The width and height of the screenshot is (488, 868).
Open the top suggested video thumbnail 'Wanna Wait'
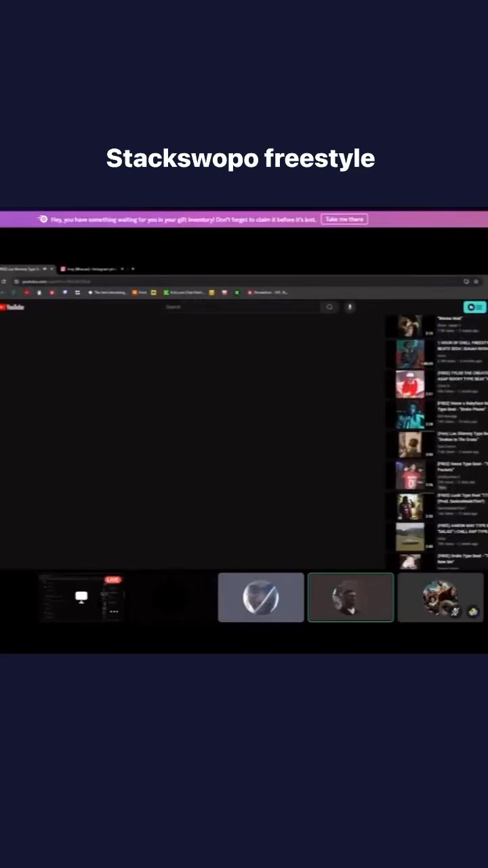[x=410, y=326]
